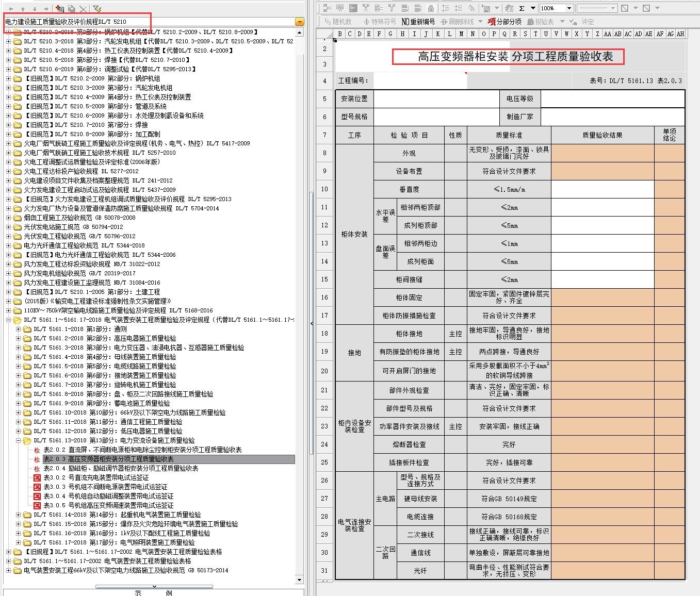The height and width of the screenshot is (596, 700).
Task: Click tree scrollbar up arrow
Action: click(299, 32)
